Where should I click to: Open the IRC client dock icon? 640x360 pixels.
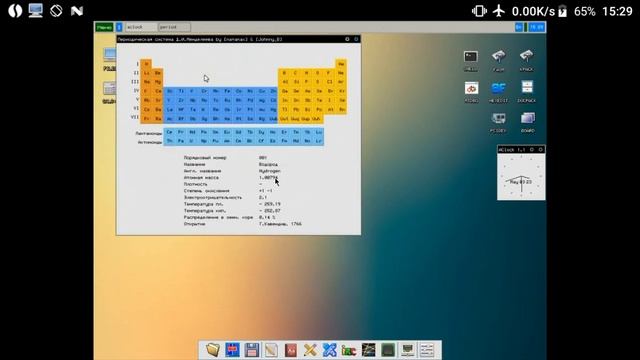click(x=349, y=350)
